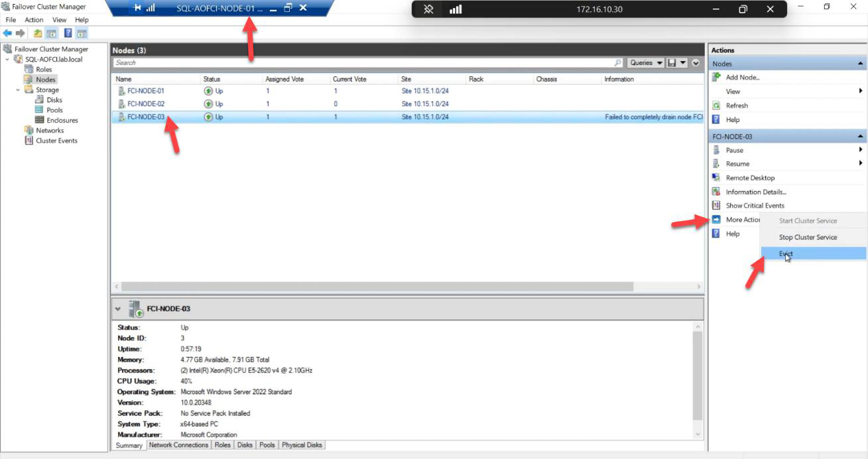Click the signal bars icon on 172.16.10.30 bar
868x459 pixels.
456,9
